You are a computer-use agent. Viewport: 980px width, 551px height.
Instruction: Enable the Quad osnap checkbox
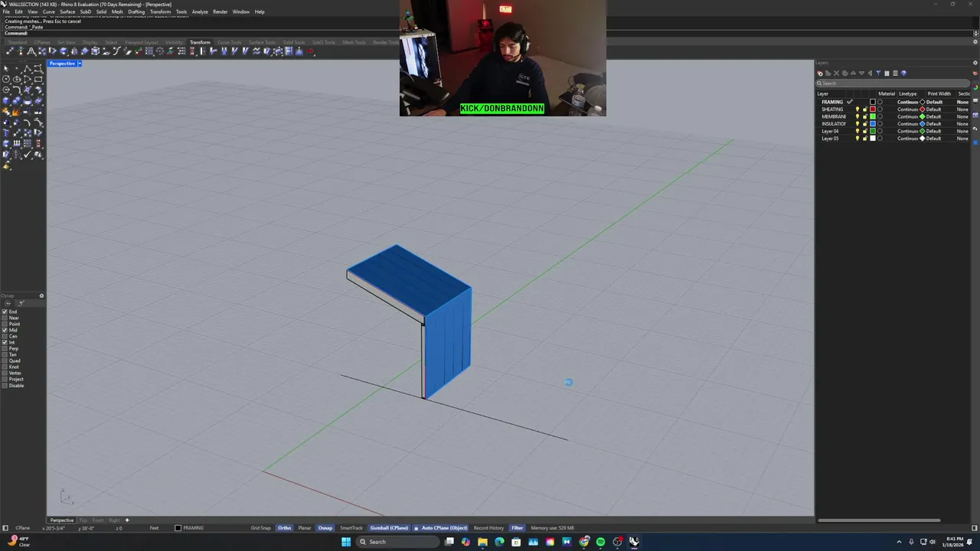[5, 361]
